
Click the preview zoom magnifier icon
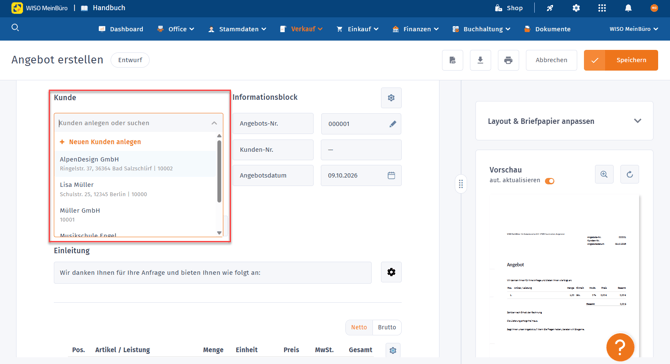pos(604,174)
